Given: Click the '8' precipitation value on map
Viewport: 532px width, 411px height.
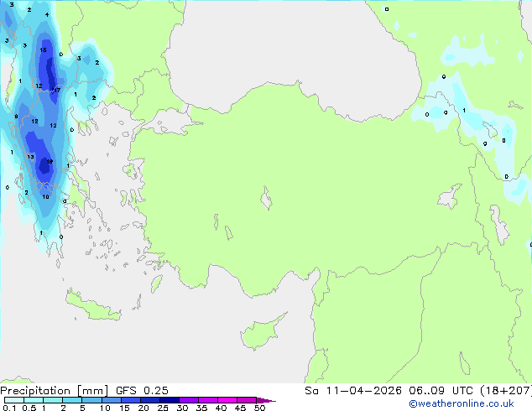Looking at the screenshot, I should (x=16, y=117).
